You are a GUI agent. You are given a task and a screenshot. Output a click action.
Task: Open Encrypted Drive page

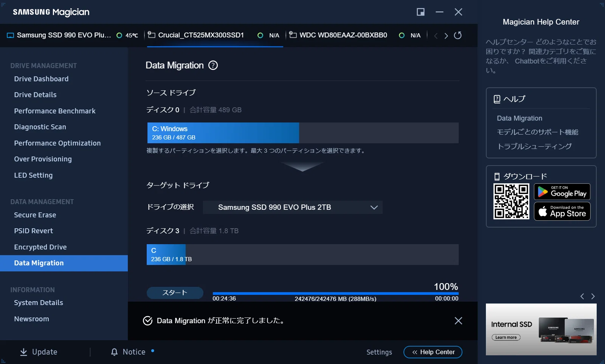[40, 247]
